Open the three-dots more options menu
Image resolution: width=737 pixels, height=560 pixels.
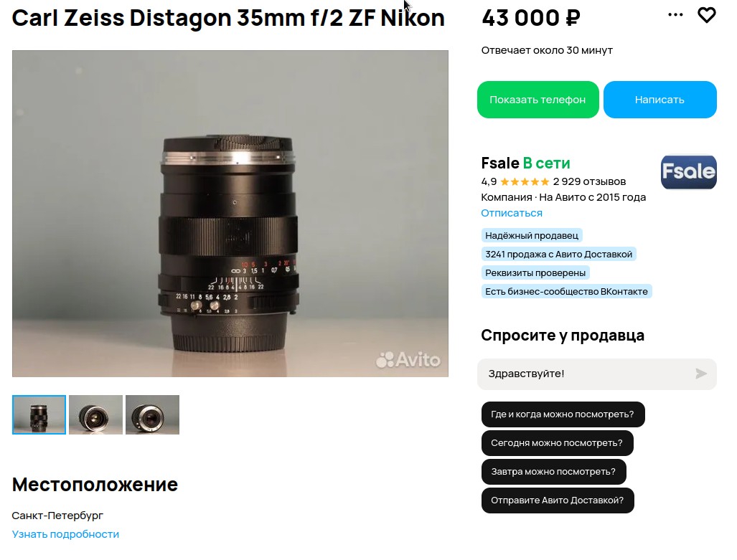(x=675, y=15)
